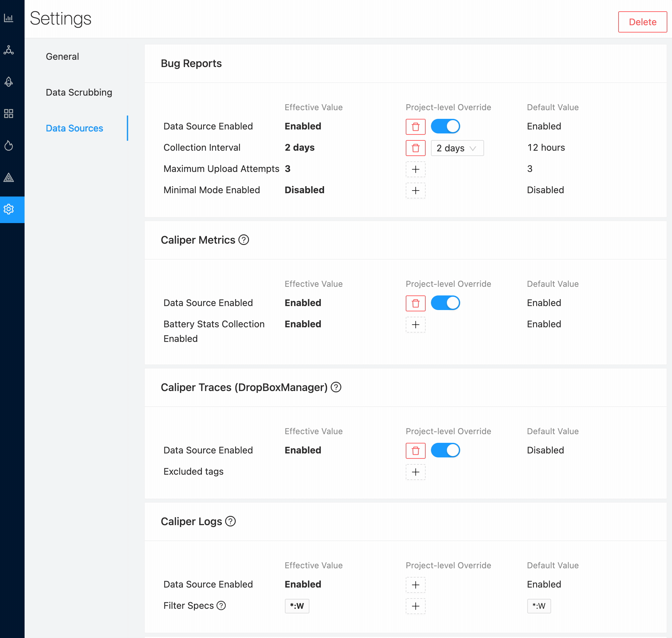
Task: Click the red Delete button
Action: 642,22
